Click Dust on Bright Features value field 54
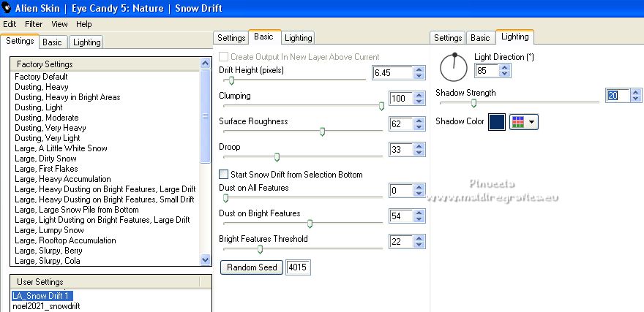The width and height of the screenshot is (644, 312). click(x=401, y=216)
